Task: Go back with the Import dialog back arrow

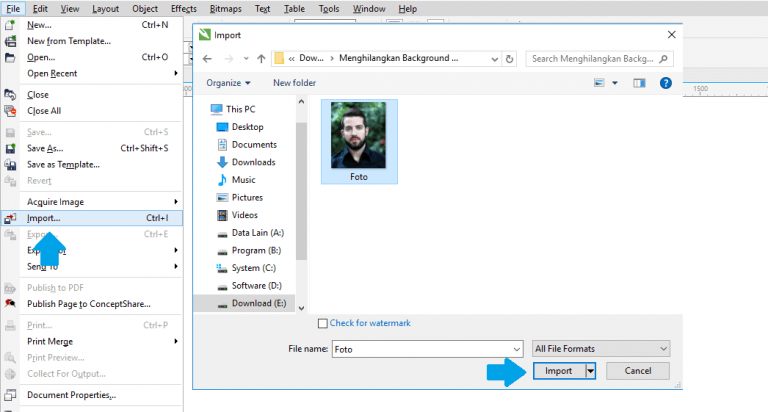Action: coord(207,59)
